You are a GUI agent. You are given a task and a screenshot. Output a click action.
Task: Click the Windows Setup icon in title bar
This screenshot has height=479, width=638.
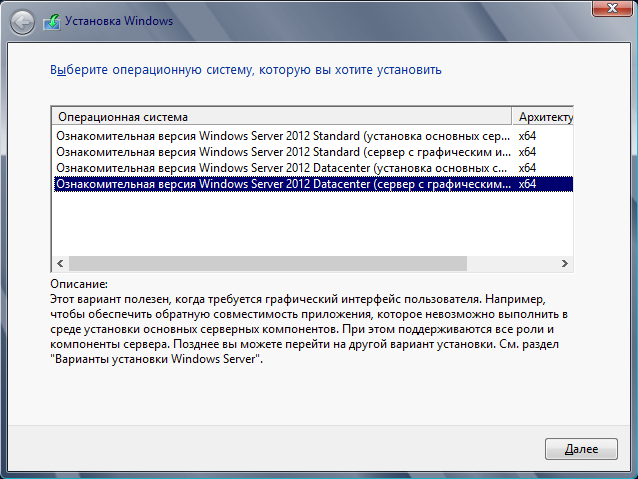52,22
